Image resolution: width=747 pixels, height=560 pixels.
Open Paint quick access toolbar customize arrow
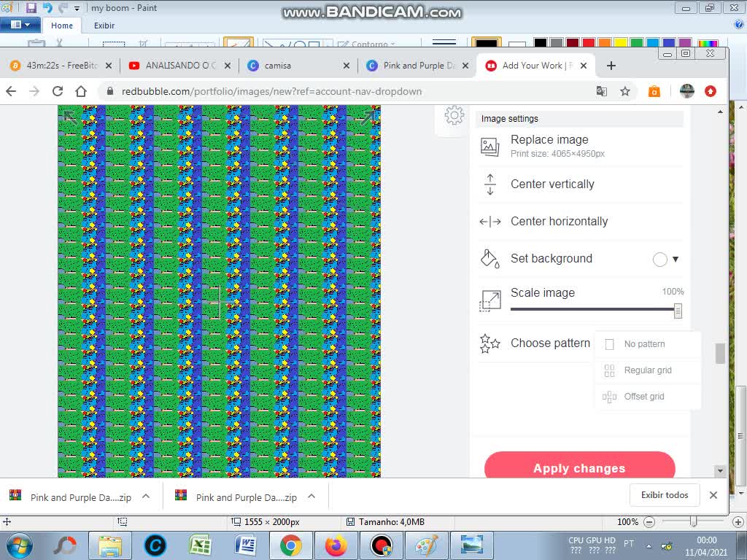tap(77, 9)
